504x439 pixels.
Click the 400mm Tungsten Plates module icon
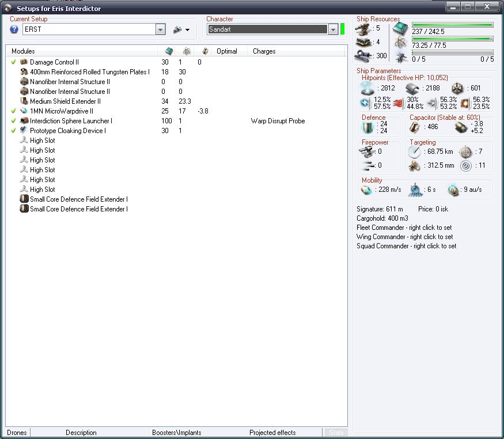click(24, 71)
